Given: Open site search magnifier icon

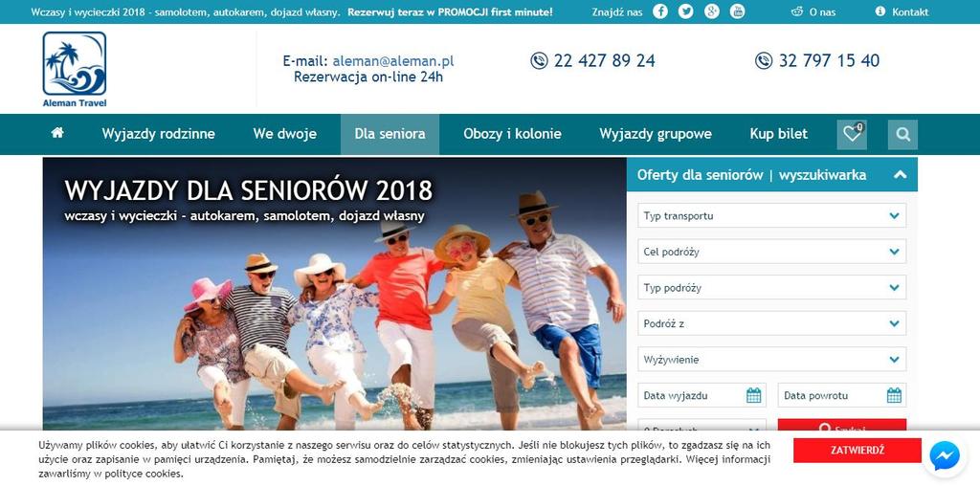Looking at the screenshot, I should click(902, 134).
